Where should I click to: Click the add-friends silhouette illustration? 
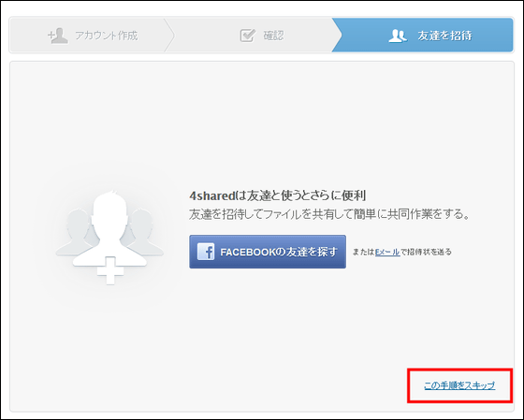109,238
